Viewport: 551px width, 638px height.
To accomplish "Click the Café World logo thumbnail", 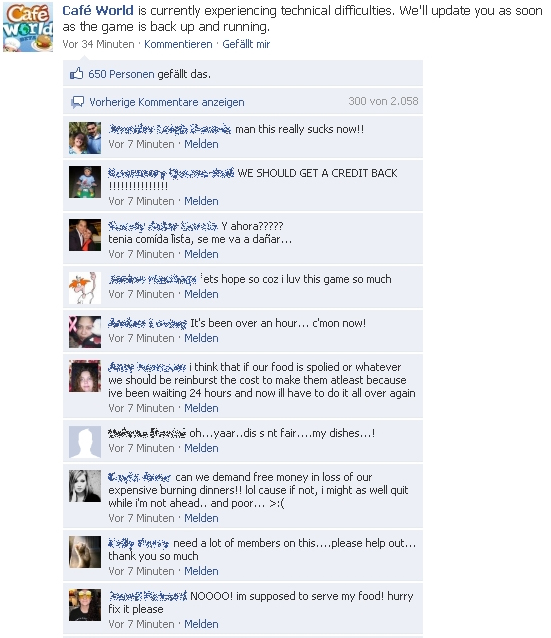I will (28, 27).
